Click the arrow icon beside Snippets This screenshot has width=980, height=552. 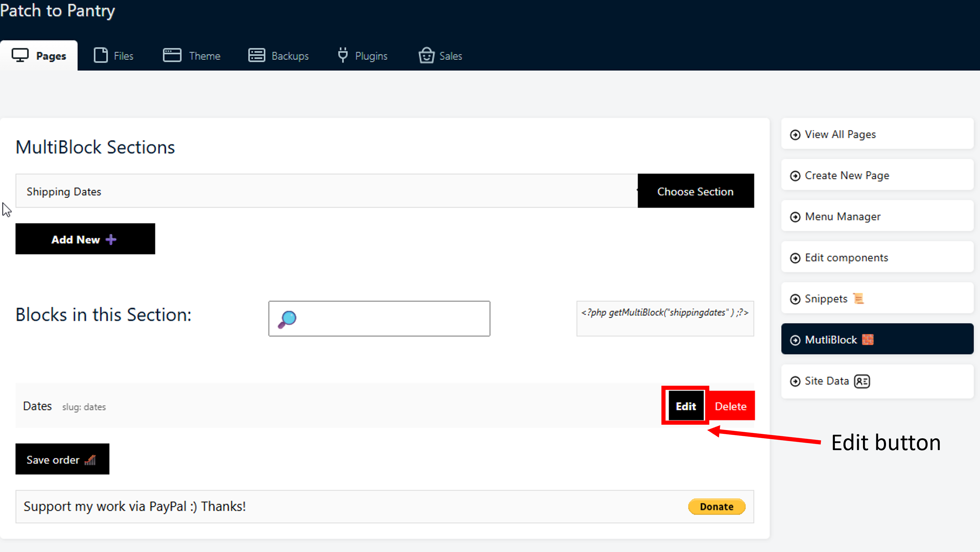[x=795, y=299]
